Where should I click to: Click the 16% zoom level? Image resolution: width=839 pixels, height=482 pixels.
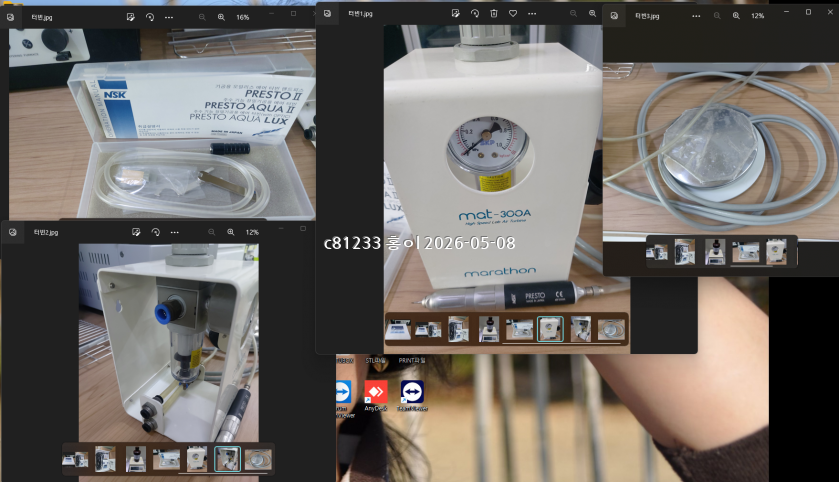click(x=243, y=17)
